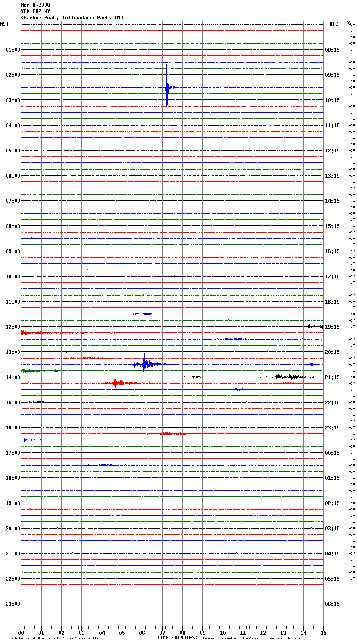357x644 pixels.
Task: Select the 03:00 MST time label
Action: pyautogui.click(x=13, y=100)
